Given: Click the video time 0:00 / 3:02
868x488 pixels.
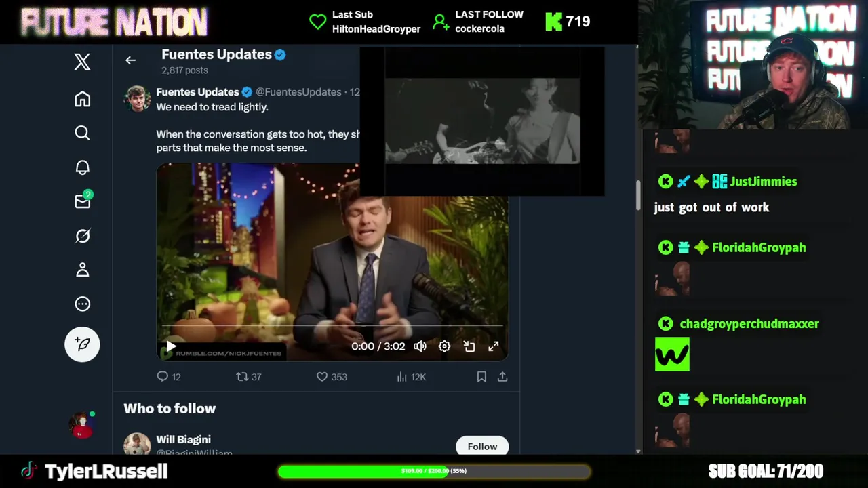Looking at the screenshot, I should 378,346.
